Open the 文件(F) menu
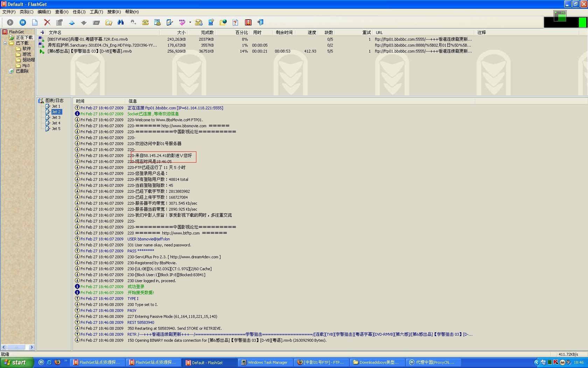Image resolution: width=588 pixels, height=368 pixels. 9,12
